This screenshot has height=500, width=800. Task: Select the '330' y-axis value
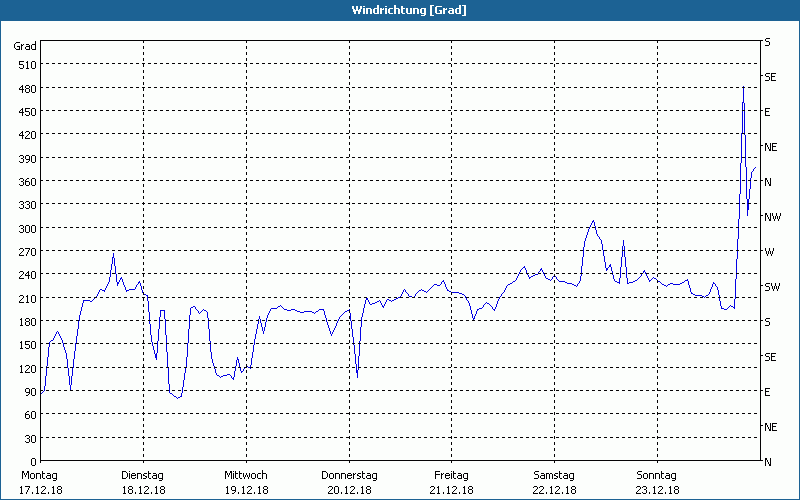(x=28, y=205)
